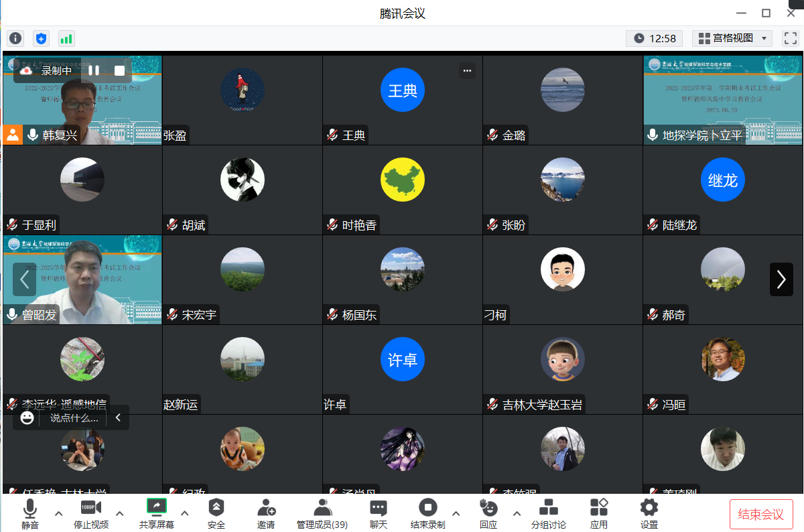Stop recording using square stop button

tap(119, 70)
